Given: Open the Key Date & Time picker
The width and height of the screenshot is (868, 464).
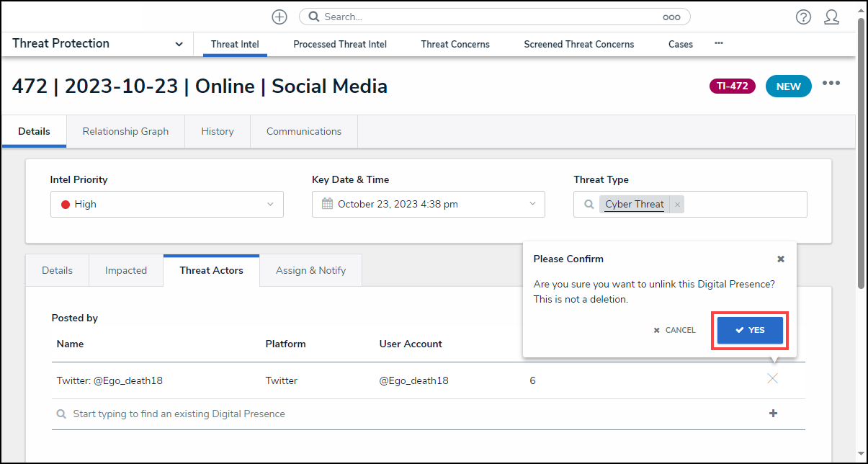Looking at the screenshot, I should tap(429, 205).
